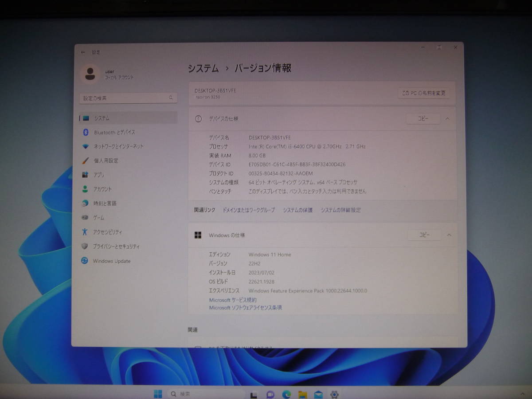The image size is (532, 399).
Task: Click the Windows 11 Home edition text
Action: point(270,254)
